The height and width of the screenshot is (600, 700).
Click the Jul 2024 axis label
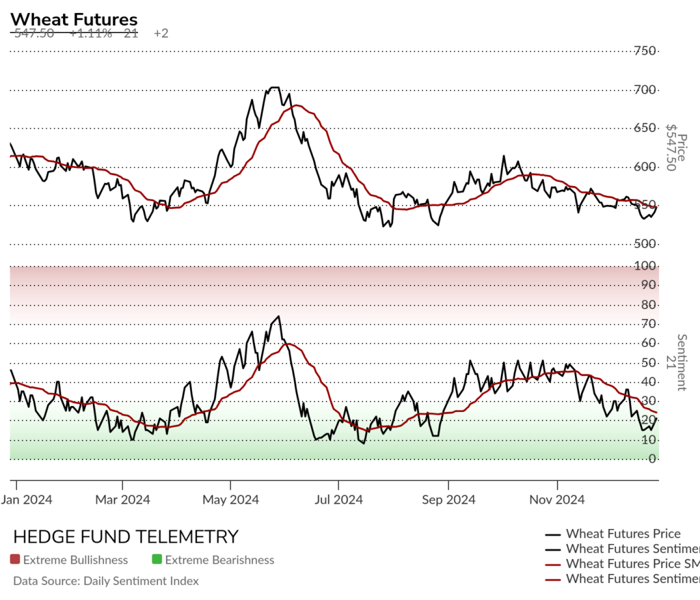338,500
